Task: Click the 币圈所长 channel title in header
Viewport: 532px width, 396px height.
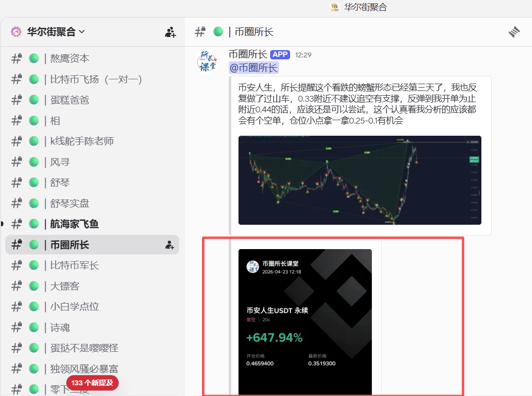Action: pyautogui.click(x=254, y=32)
